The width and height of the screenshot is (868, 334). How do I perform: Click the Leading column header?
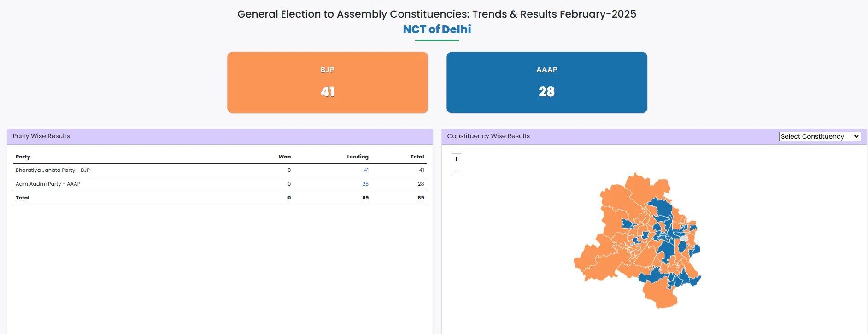tap(358, 157)
